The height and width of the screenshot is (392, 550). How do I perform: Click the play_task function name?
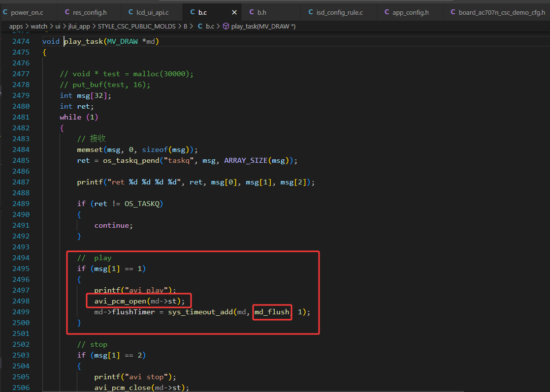(84, 41)
